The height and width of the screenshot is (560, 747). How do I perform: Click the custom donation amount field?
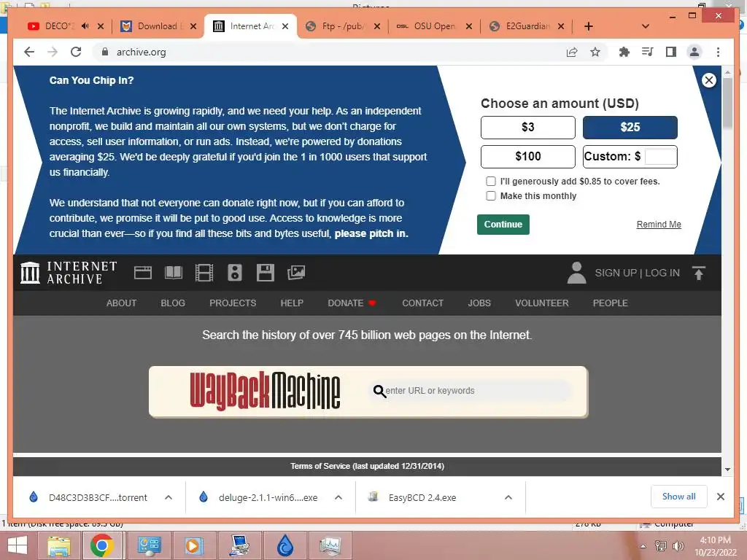click(660, 156)
